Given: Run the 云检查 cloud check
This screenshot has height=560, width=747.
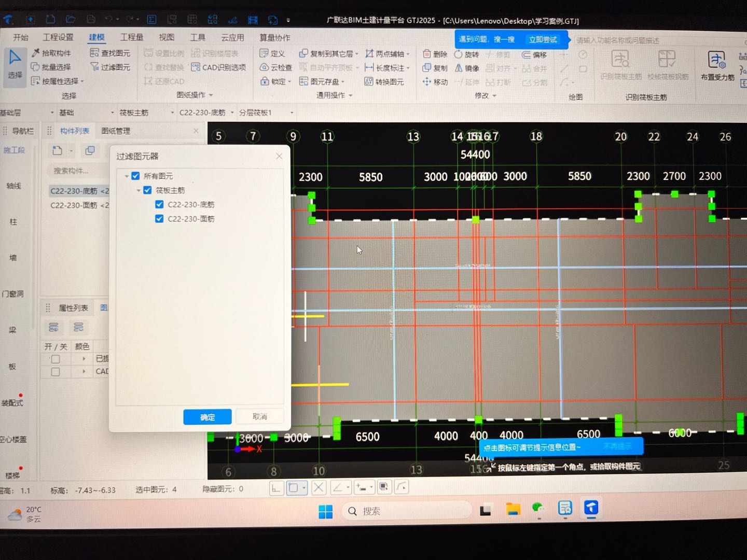Looking at the screenshot, I should tap(276, 67).
